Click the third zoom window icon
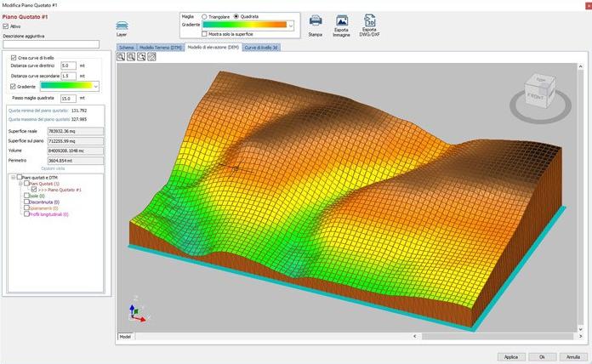 coord(141,57)
